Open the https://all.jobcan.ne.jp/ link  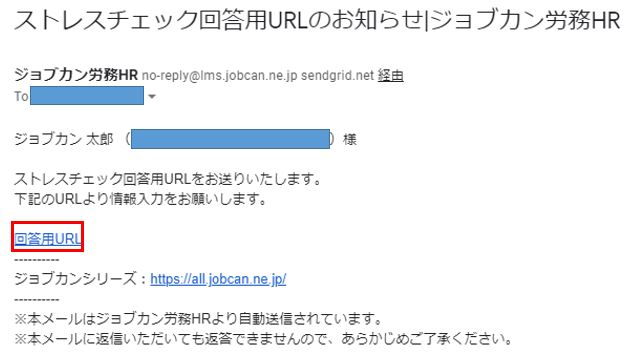[x=218, y=279]
